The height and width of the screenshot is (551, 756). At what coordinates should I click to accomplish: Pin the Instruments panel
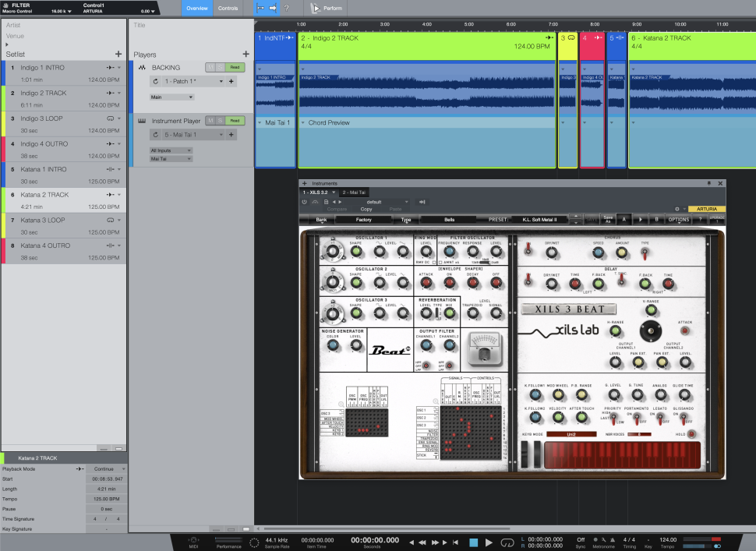(x=709, y=183)
